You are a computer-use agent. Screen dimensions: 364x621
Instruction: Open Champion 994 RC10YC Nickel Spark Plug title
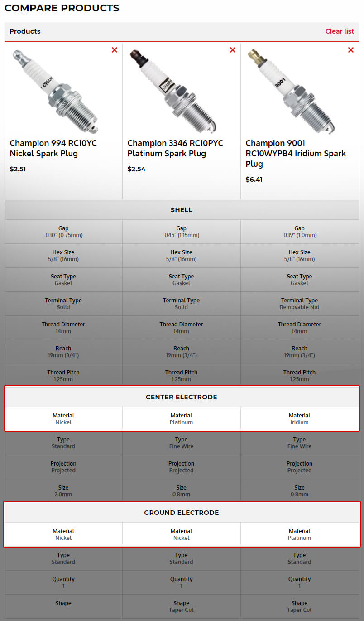pyautogui.click(x=53, y=148)
